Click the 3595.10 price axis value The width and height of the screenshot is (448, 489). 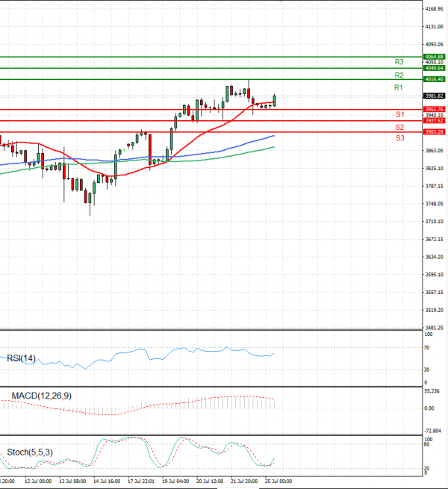tap(435, 275)
